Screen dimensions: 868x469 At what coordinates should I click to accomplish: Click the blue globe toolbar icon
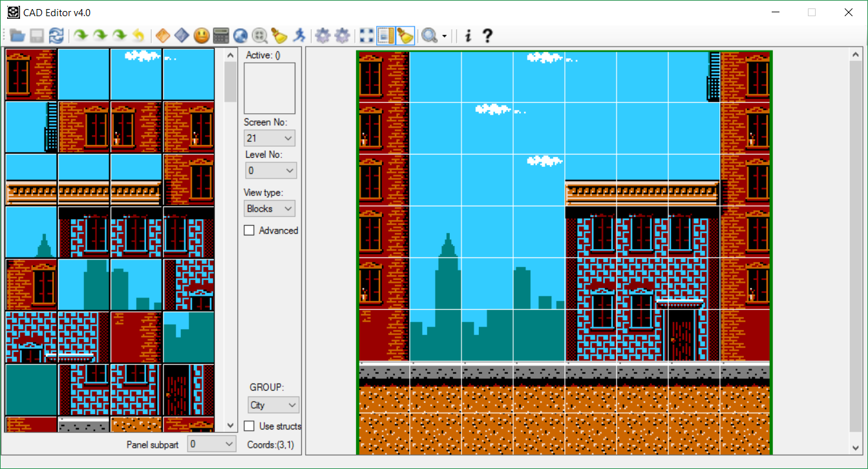[x=240, y=36]
